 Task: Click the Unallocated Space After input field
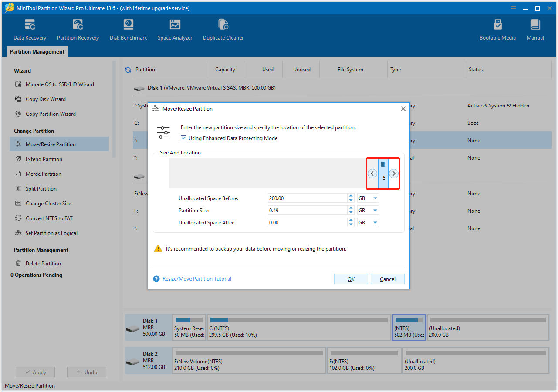tap(308, 223)
